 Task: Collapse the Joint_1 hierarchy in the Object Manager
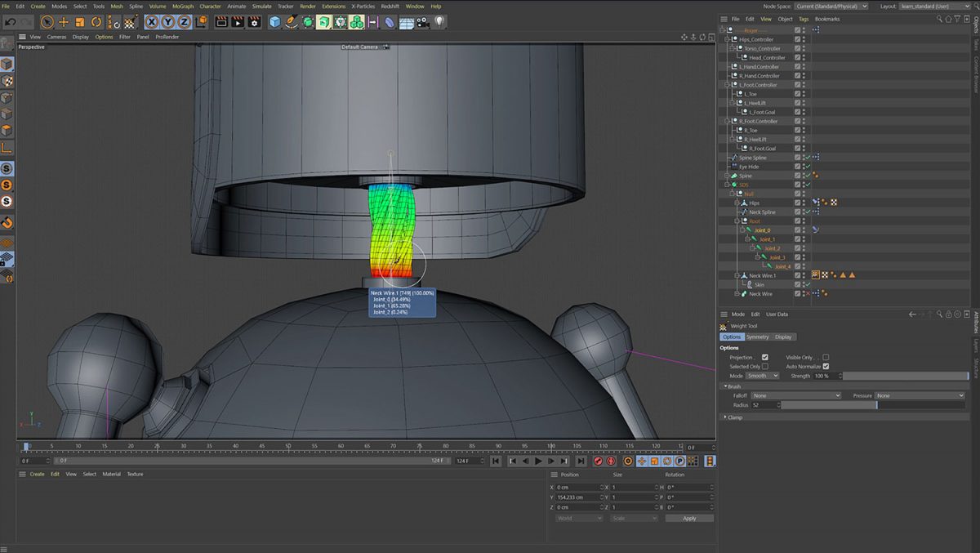point(748,239)
